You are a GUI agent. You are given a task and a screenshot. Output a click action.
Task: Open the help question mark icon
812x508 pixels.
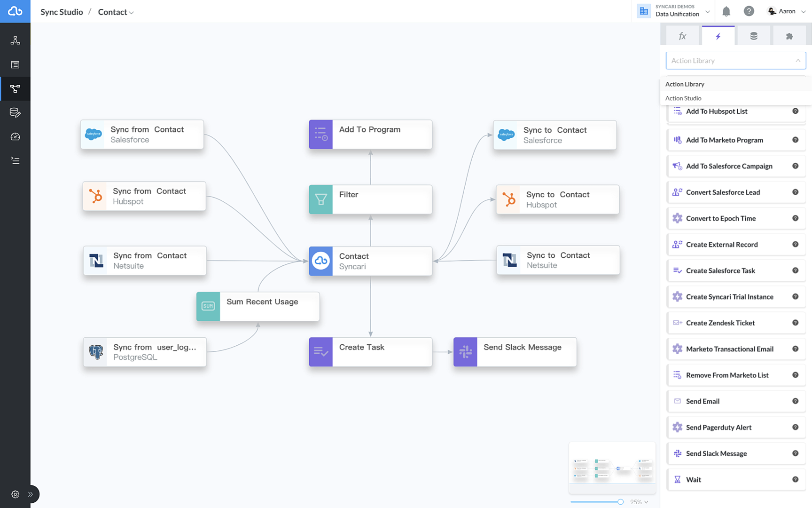coord(749,11)
